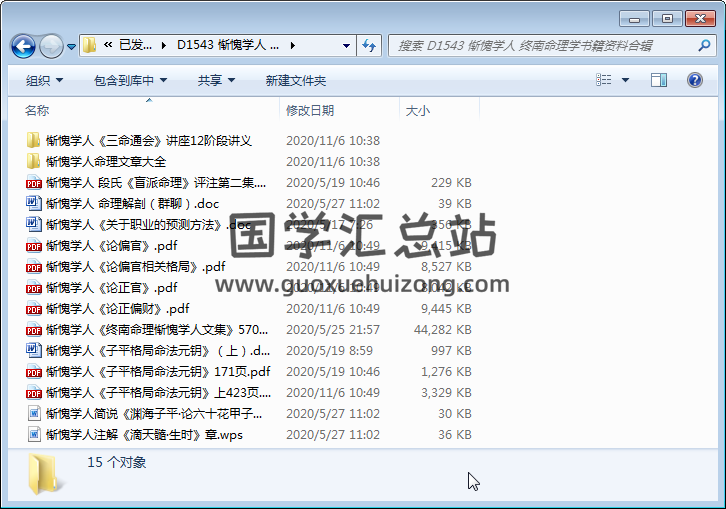Click folder icon of 惭愧学人命理文章大全
Viewport: 726px width, 509px height.
pyautogui.click(x=34, y=162)
